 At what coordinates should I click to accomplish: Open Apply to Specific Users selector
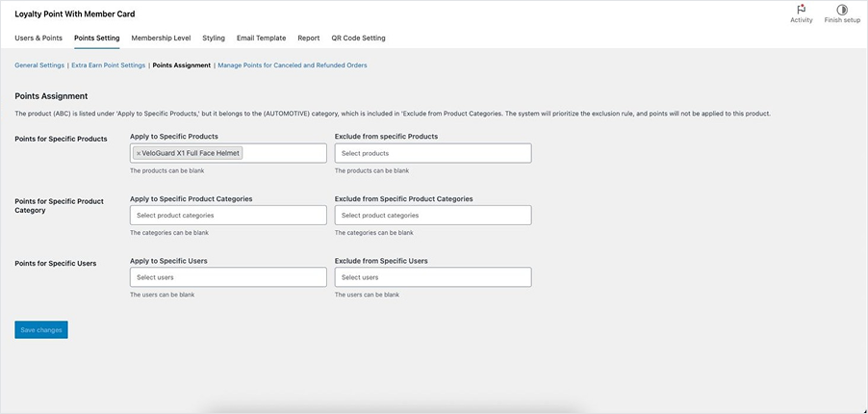tap(228, 277)
